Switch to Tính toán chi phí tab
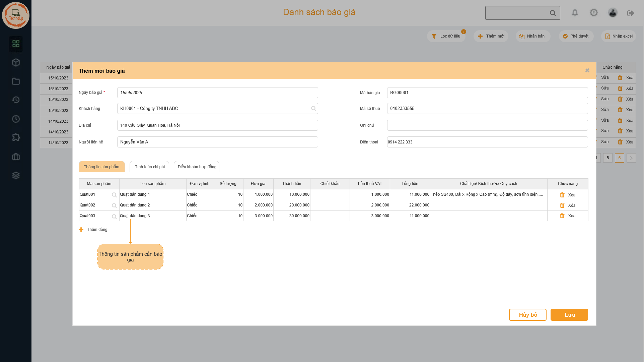 click(150, 167)
